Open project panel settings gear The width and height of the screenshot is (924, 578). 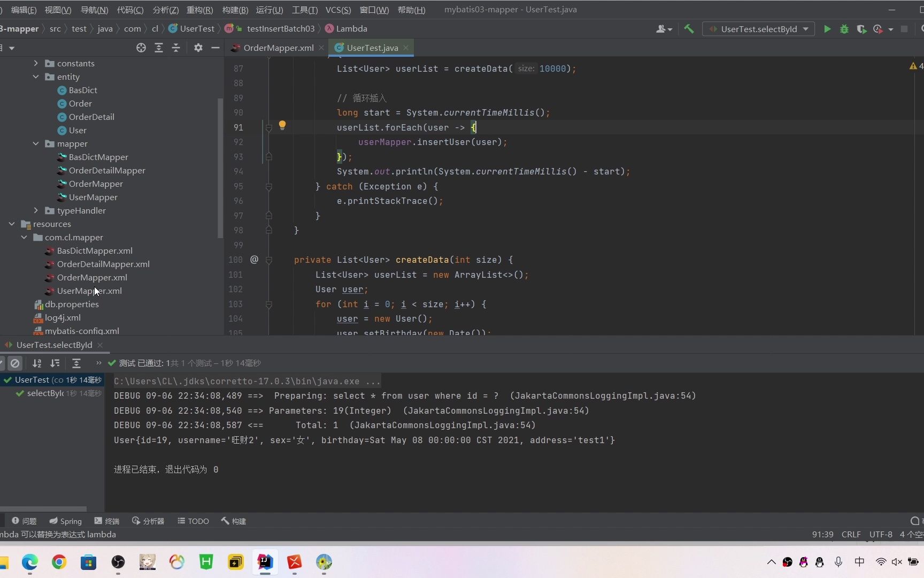coord(198,48)
